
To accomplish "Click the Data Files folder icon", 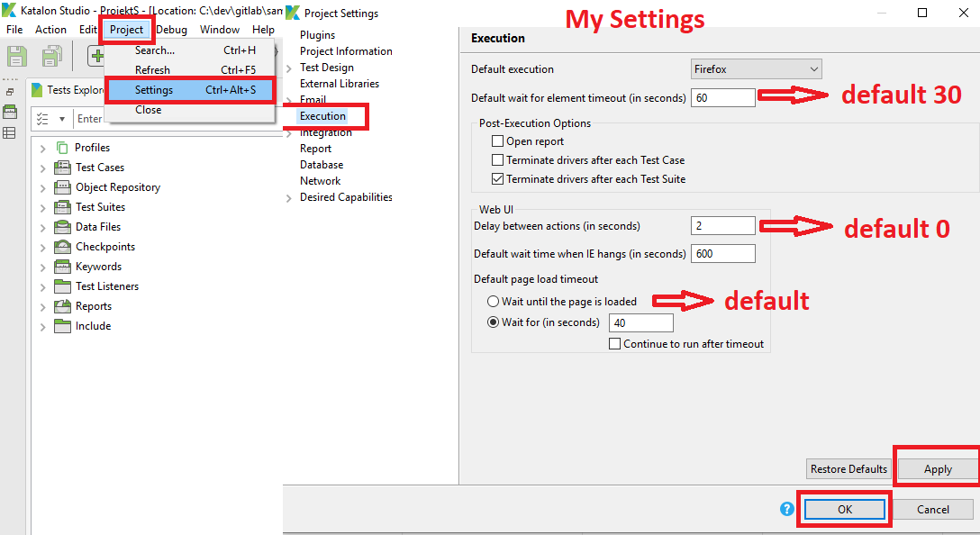I will coord(62,227).
